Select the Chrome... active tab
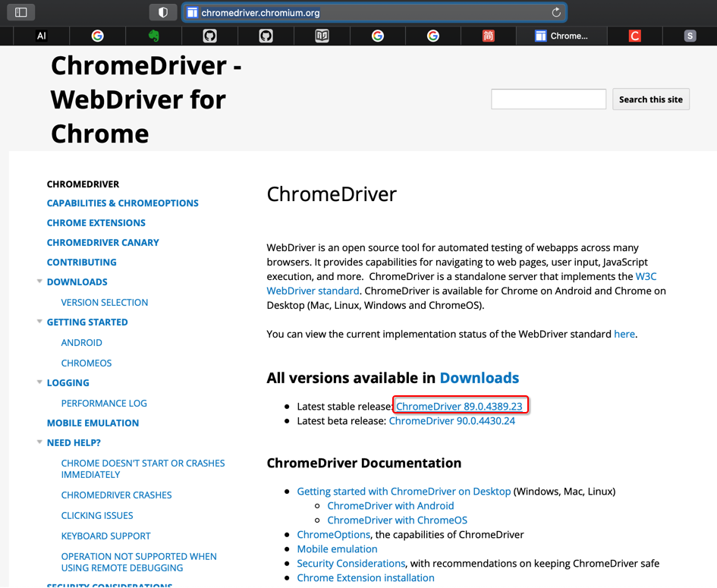 561,36
